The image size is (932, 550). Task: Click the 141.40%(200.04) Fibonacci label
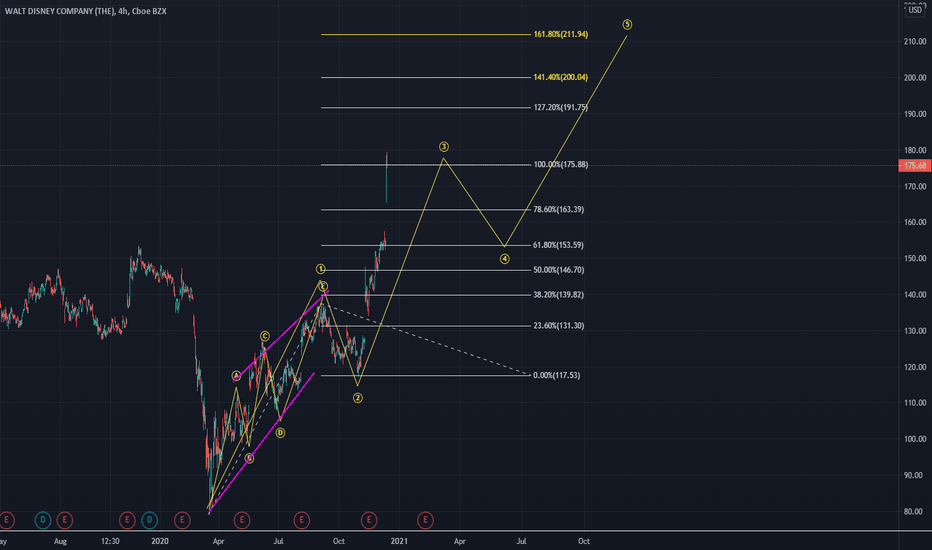[561, 77]
